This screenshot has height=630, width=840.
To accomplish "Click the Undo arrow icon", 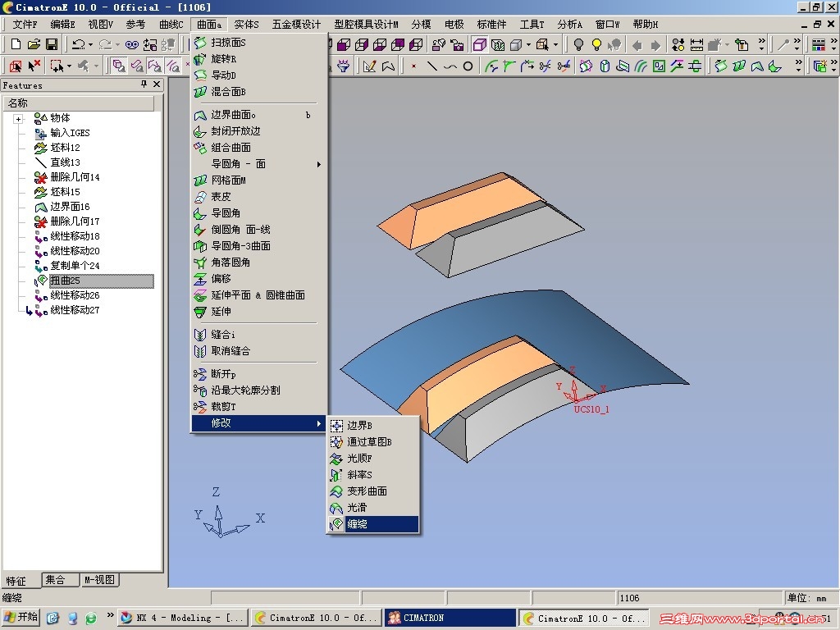I will point(79,44).
